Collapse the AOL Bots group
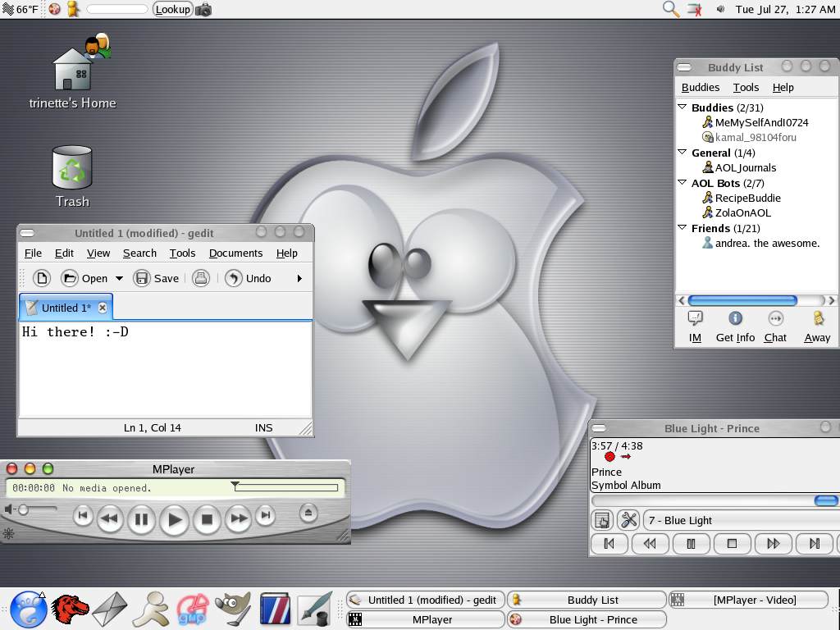The height and width of the screenshot is (630, 840). click(x=682, y=183)
